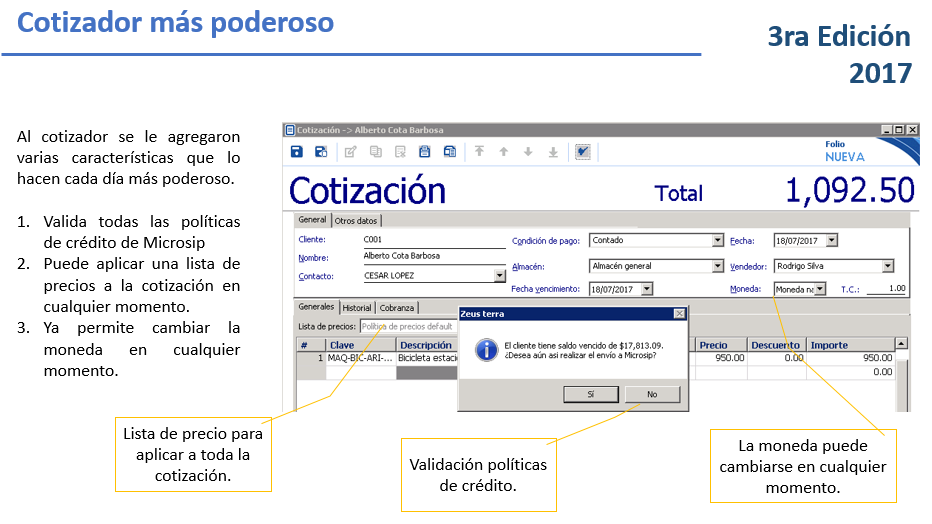Open the Fecha date picker dropdown
This screenshot has height=524, width=932.
point(832,241)
